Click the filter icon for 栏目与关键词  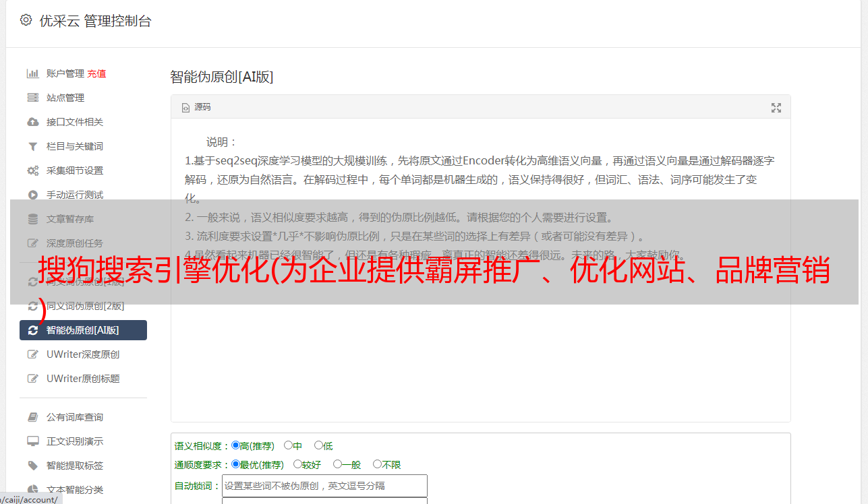pos(32,146)
